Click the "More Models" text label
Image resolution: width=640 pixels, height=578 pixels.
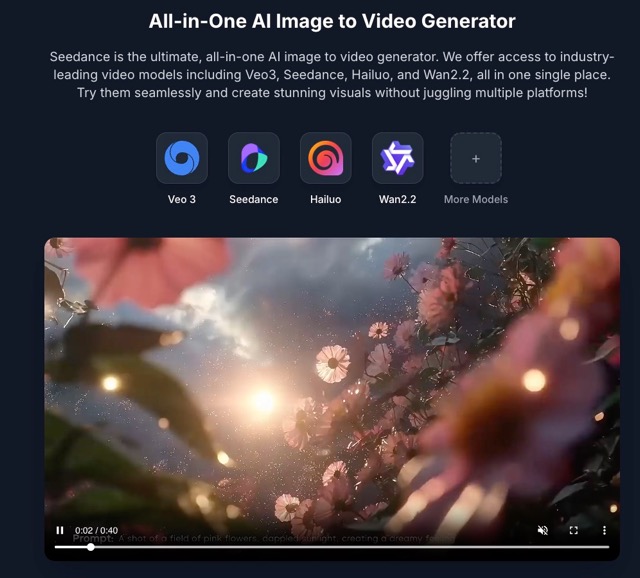pos(476,199)
